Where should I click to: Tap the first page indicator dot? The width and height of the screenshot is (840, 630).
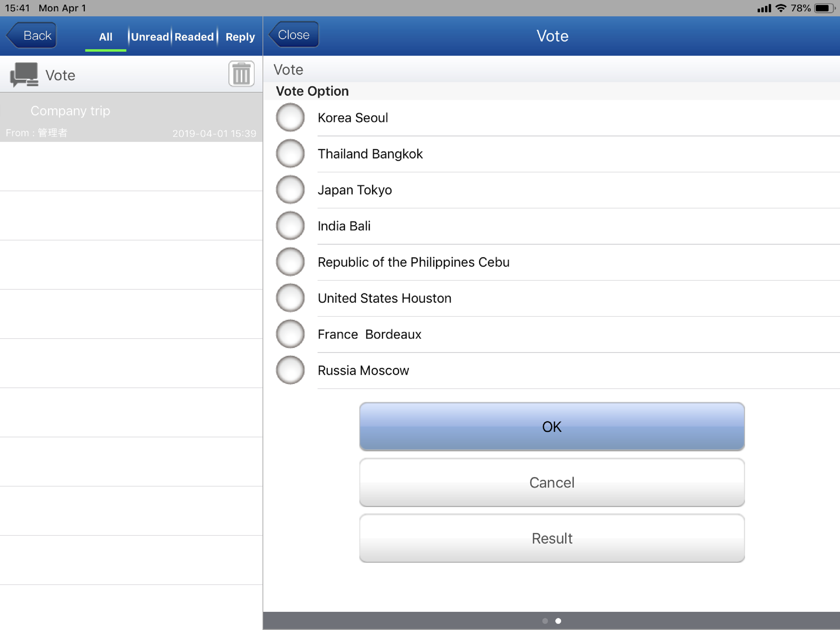point(545,621)
